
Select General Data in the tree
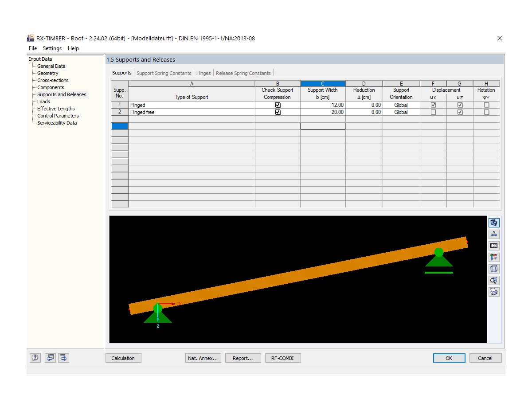click(x=51, y=66)
